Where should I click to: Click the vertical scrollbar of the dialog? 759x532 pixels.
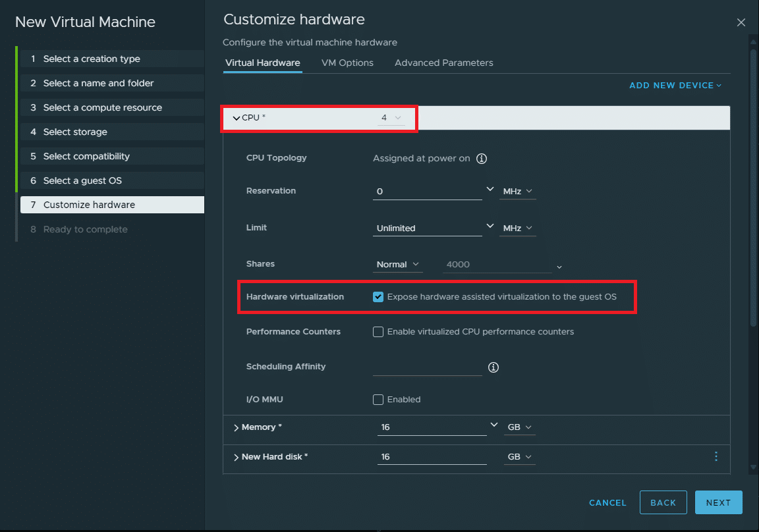[753, 187]
